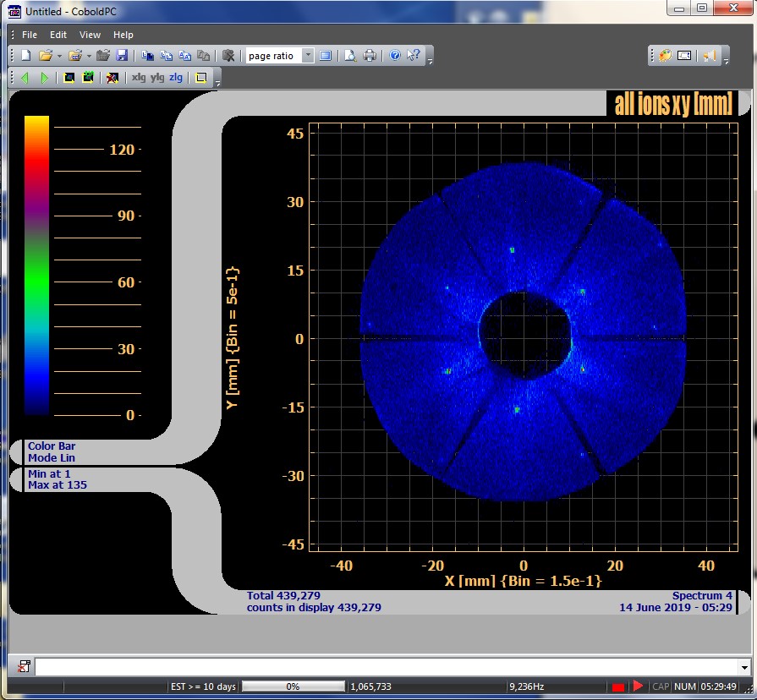Click the megaphone icon in right toolbar

pyautogui.click(x=710, y=56)
